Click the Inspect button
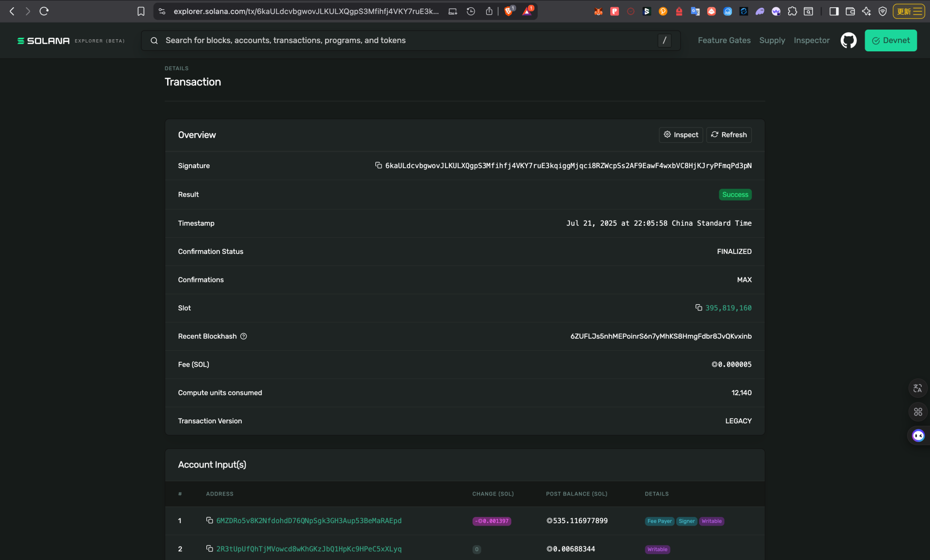 pos(681,135)
